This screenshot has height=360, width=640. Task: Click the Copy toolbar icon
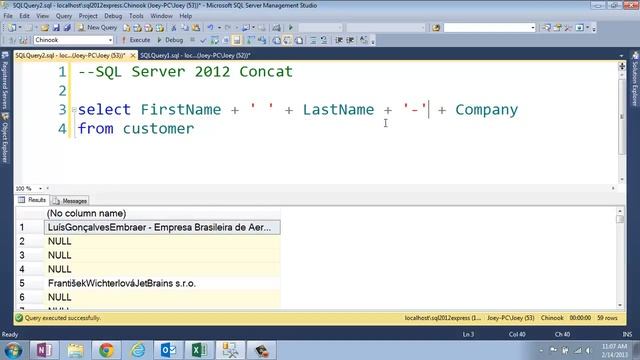click(x=185, y=27)
